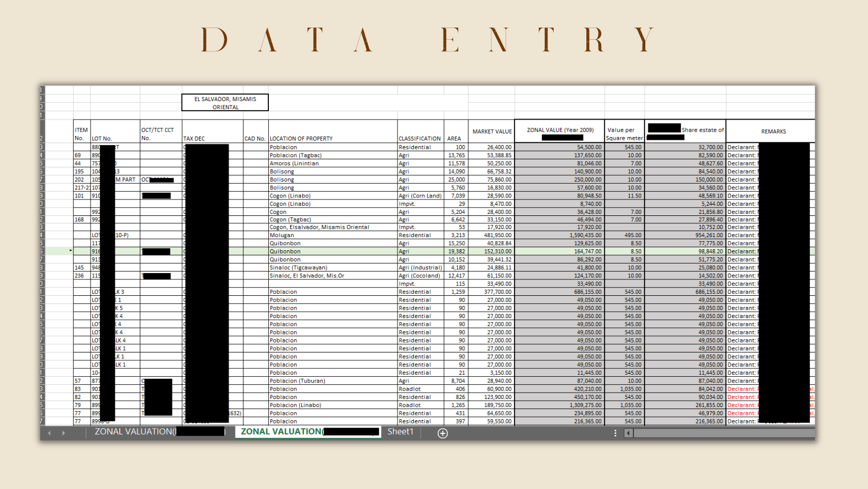Select the Poblacion (Tagbac) location cell

pos(333,156)
